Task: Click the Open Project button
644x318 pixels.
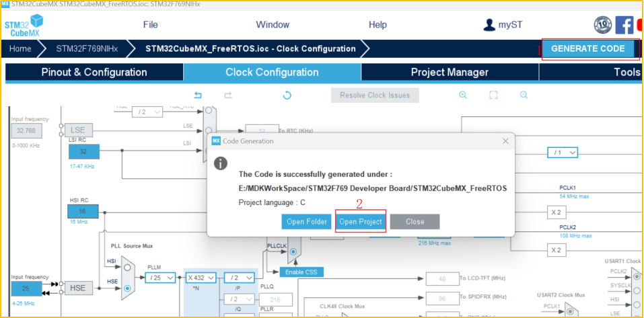Action: point(361,222)
